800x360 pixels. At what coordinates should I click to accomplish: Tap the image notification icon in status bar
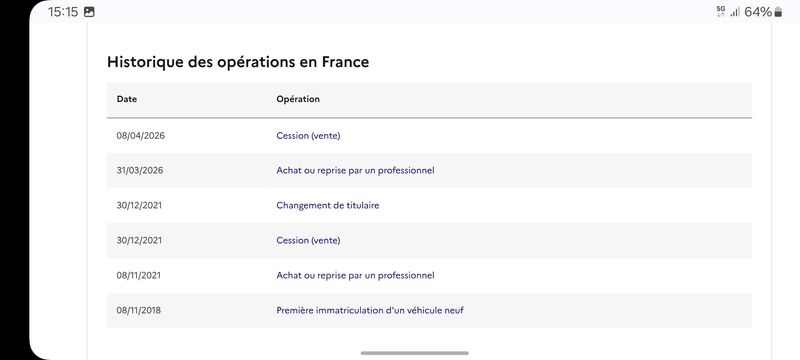click(x=89, y=12)
